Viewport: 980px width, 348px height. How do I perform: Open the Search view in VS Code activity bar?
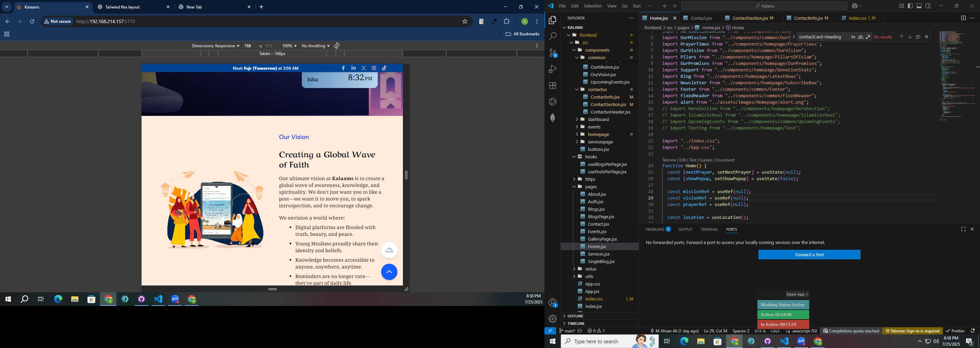[552, 36]
